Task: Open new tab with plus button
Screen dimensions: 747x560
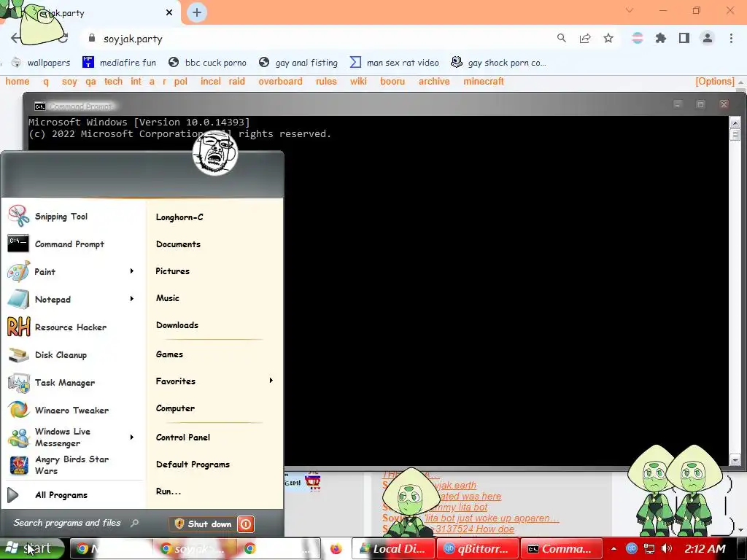Action: pos(197,12)
